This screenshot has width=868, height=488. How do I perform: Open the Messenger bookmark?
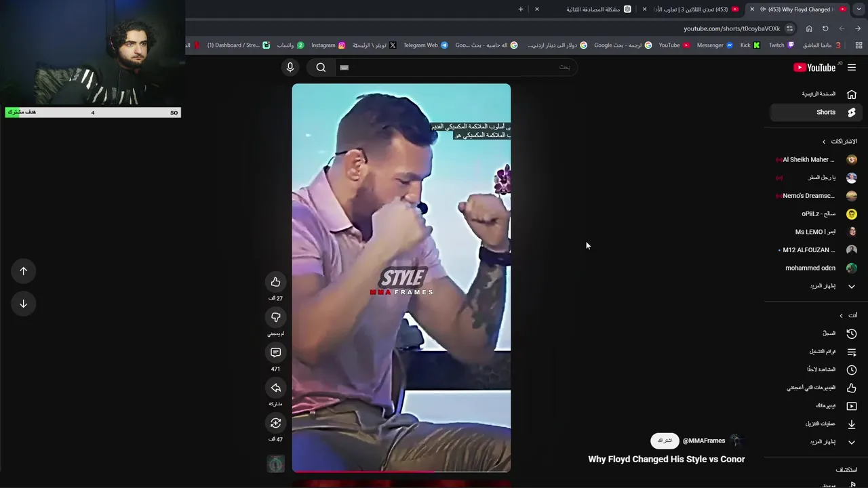(x=715, y=45)
